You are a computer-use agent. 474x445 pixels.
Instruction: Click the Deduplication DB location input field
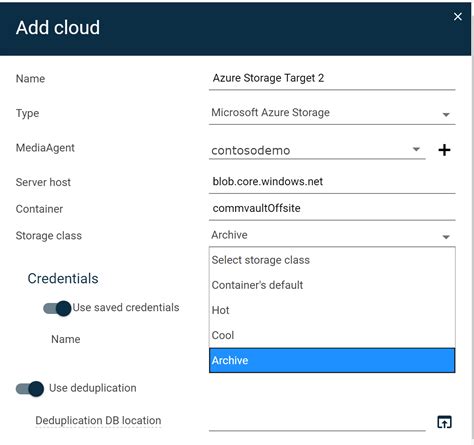pyautogui.click(x=317, y=422)
